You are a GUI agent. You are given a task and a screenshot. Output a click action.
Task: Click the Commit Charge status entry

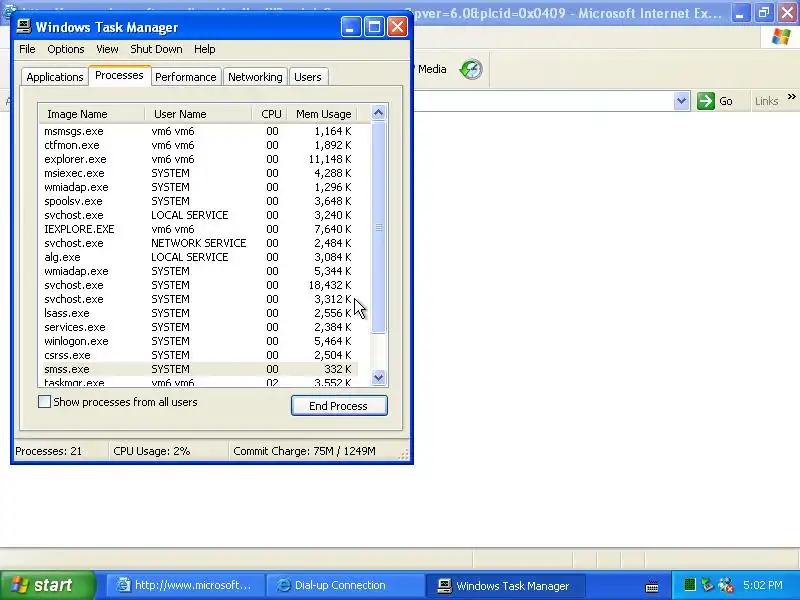point(304,451)
